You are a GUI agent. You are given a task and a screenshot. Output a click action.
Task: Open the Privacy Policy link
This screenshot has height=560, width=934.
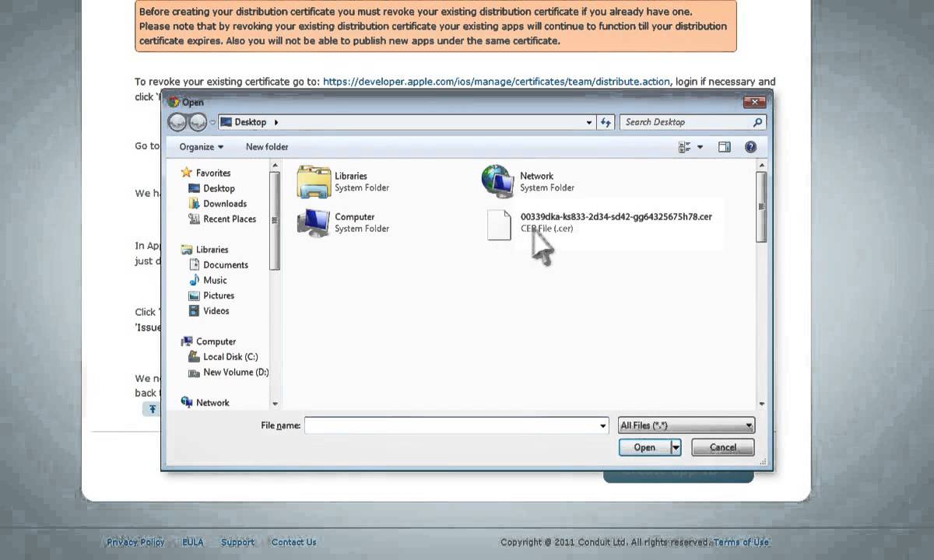135,542
